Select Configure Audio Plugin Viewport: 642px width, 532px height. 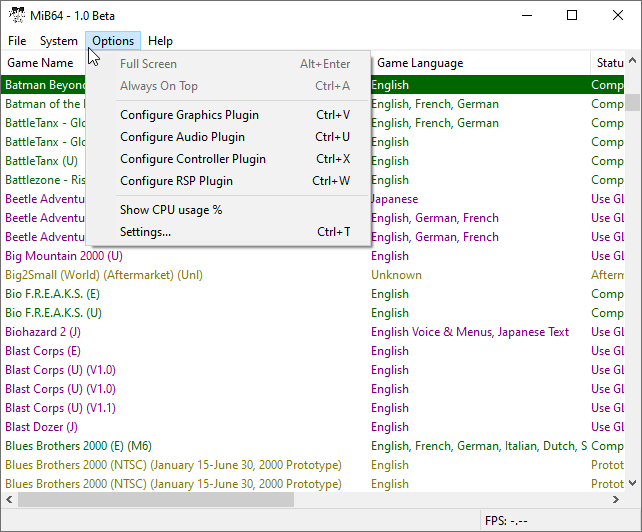182,137
